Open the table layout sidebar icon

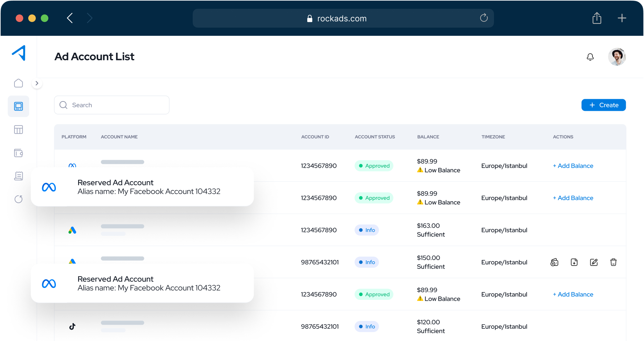coord(19,130)
